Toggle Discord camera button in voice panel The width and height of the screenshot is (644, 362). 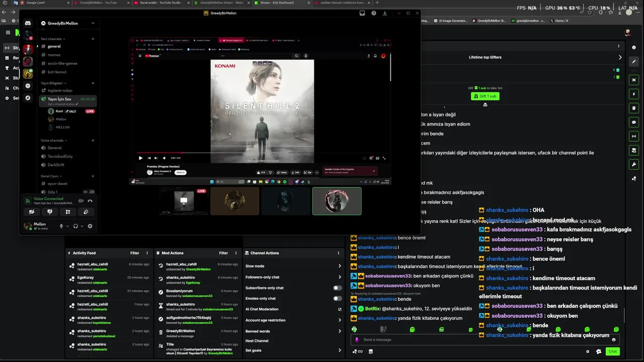(x=32, y=212)
